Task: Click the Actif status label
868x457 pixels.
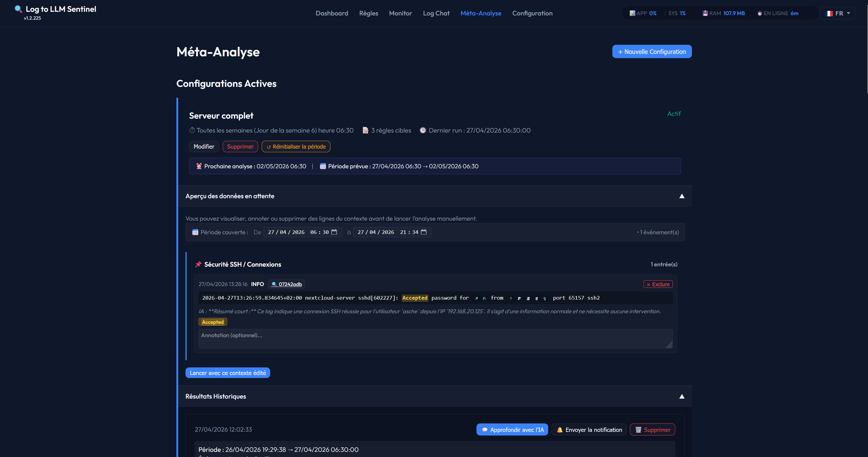Action: [674, 114]
